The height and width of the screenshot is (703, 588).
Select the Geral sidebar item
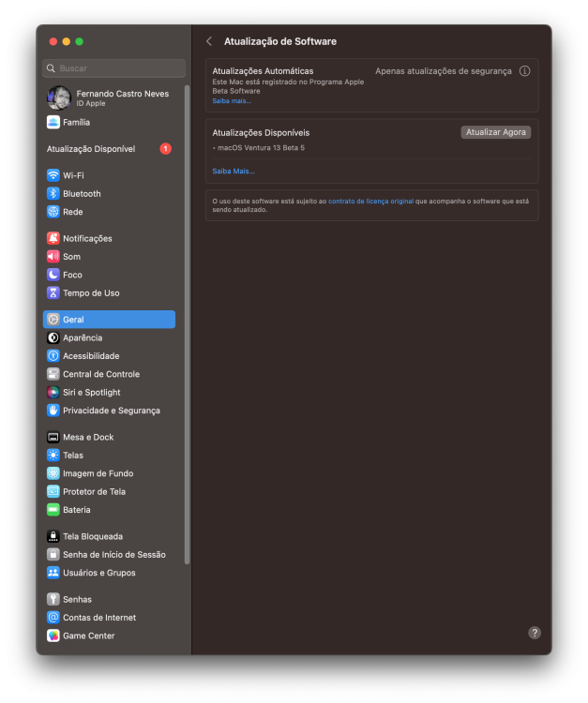(x=109, y=320)
